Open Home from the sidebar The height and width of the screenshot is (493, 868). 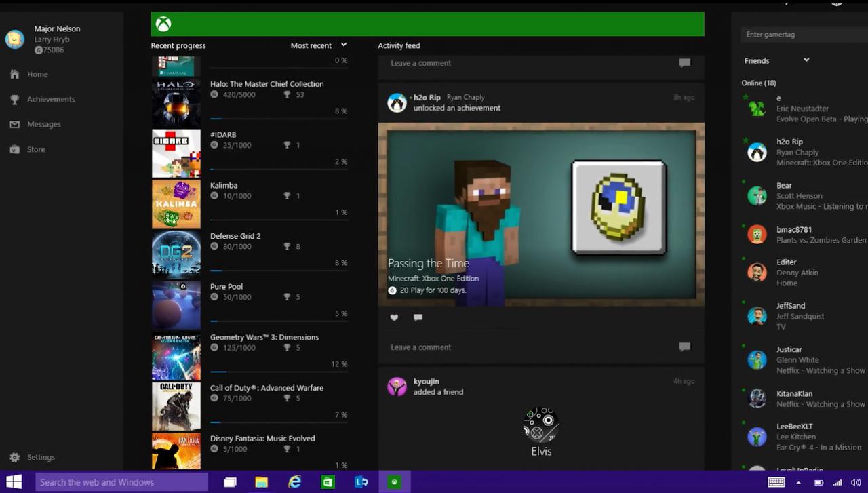pyautogui.click(x=37, y=75)
